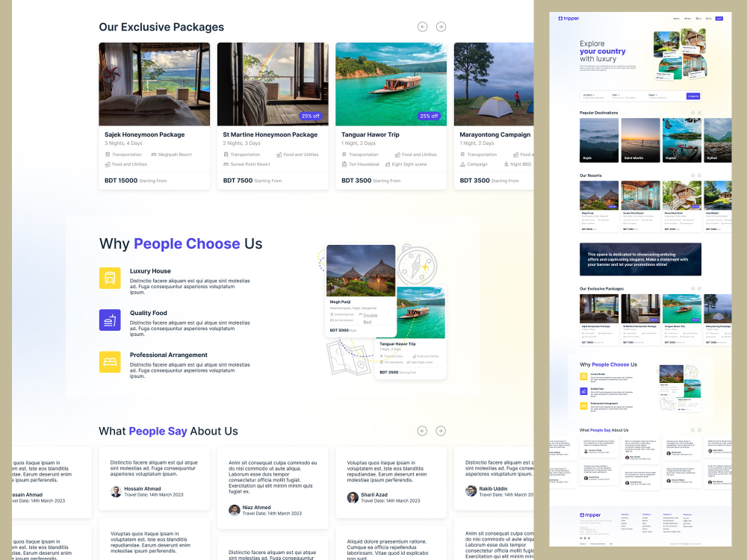Click houseboat photo in large Tanguar Hawor package card
747x560 pixels.
(x=391, y=84)
